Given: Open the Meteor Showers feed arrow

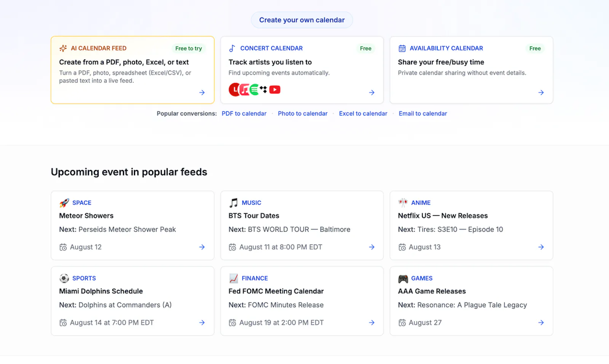Looking at the screenshot, I should click(x=202, y=247).
